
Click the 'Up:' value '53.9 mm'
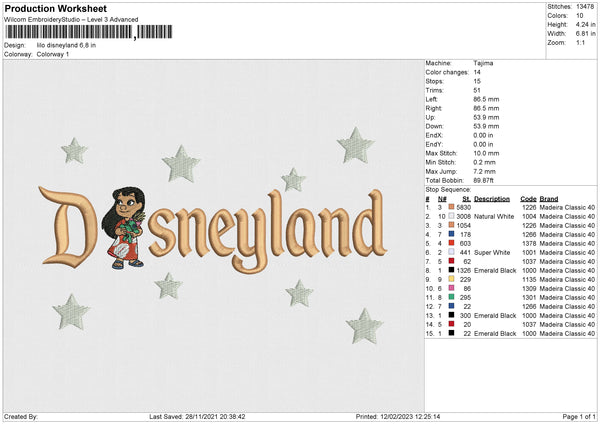(x=486, y=117)
